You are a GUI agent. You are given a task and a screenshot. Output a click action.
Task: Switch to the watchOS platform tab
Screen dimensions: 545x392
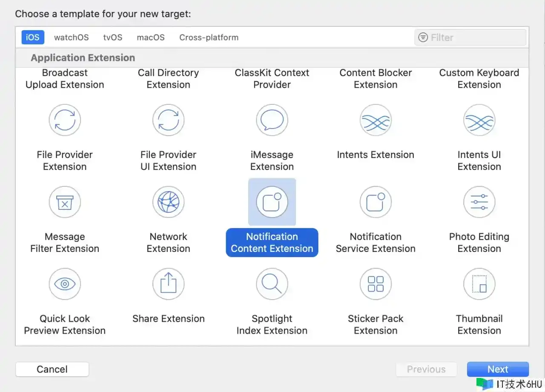(x=72, y=37)
